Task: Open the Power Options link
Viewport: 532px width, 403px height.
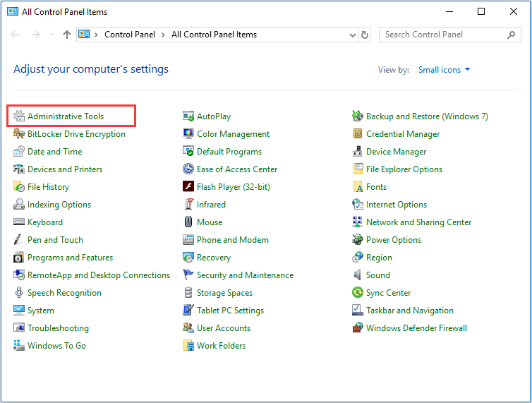Action: pos(394,240)
